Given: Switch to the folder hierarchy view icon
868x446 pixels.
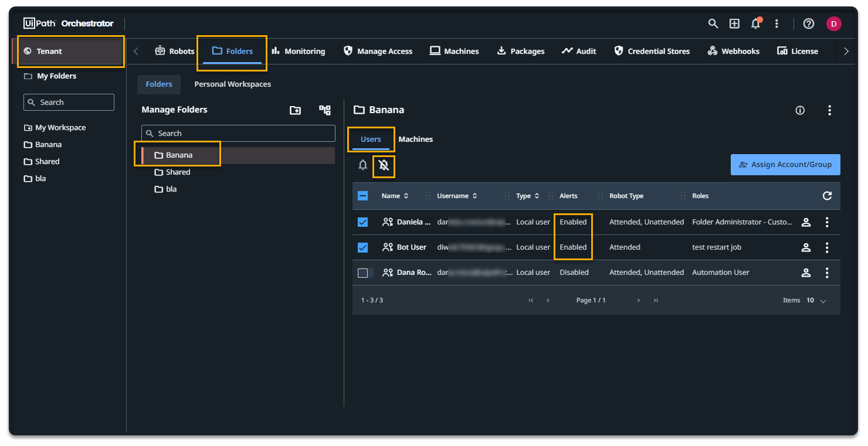Looking at the screenshot, I should tap(324, 110).
